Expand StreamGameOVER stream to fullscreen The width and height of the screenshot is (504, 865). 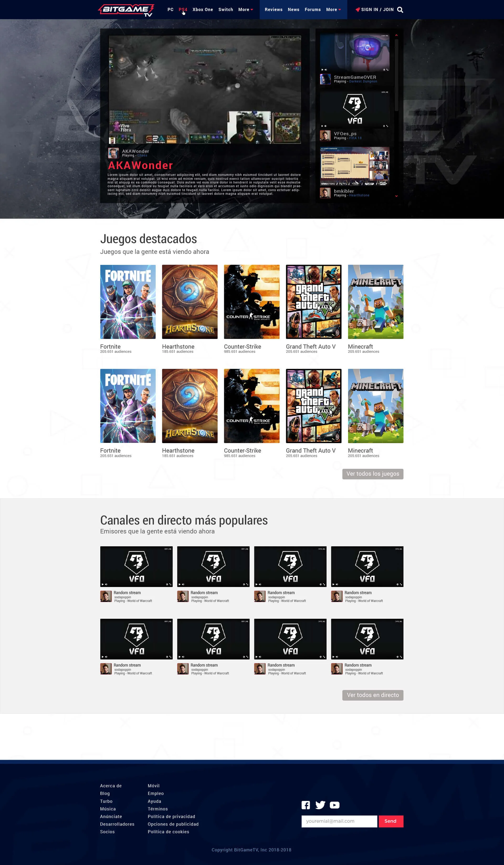(x=388, y=70)
